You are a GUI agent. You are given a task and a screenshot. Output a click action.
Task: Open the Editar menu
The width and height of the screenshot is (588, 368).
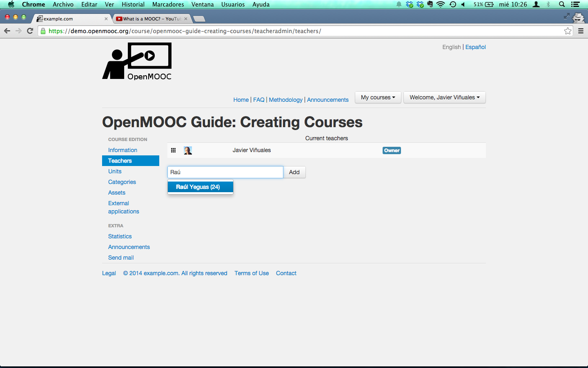89,4
